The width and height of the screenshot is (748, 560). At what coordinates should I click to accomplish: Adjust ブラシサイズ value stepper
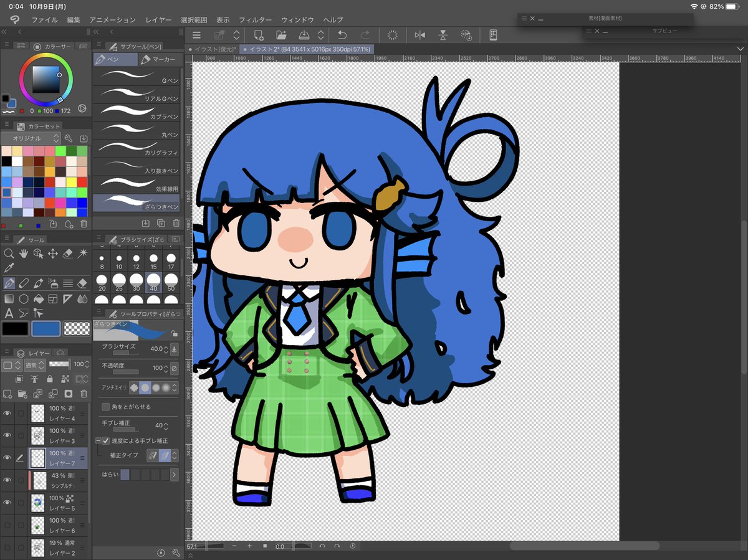pos(165,349)
